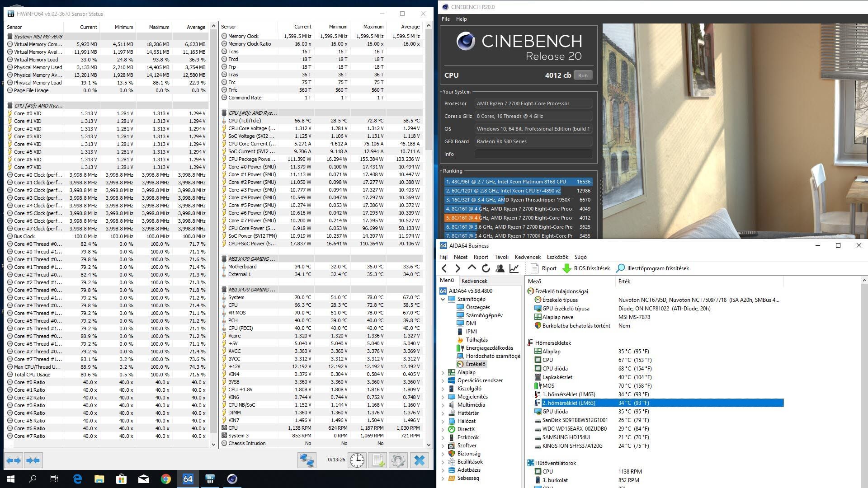Switch to AIDA64 Kedvencek tab
868x488 pixels.
click(474, 281)
